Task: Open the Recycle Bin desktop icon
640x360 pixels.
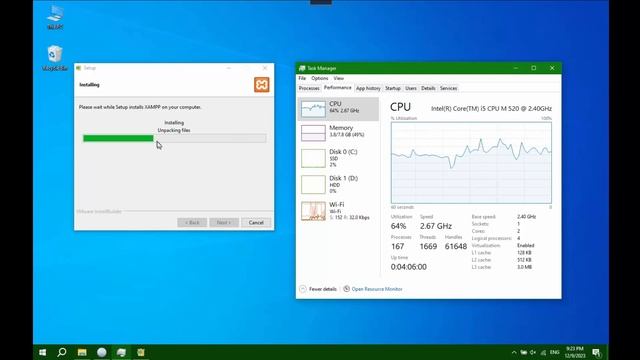Action: click(x=55, y=58)
